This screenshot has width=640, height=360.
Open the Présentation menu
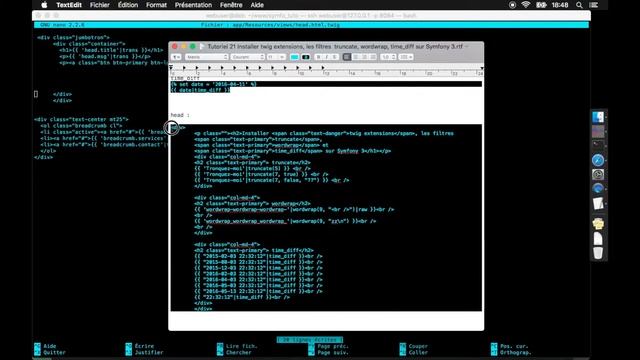coord(193,5)
